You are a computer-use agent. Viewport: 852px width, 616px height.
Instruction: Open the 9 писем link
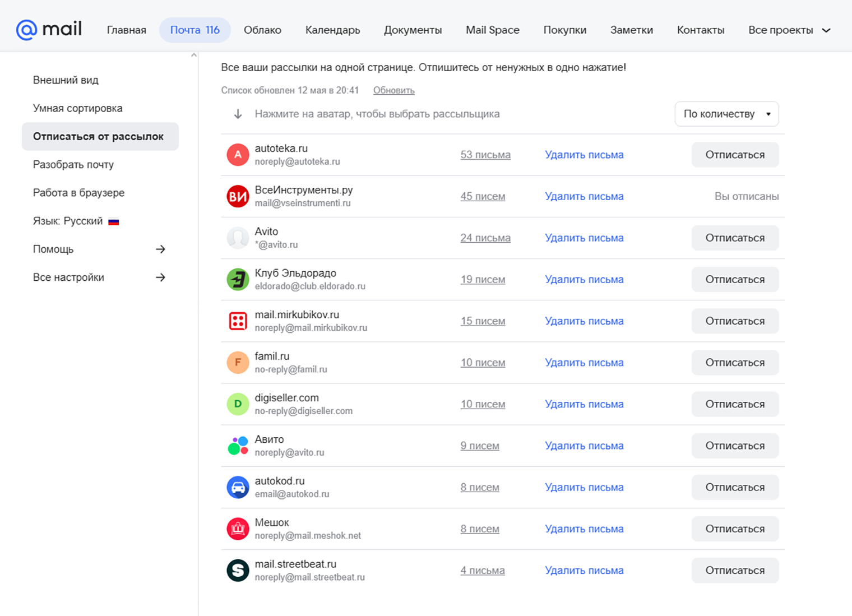[x=480, y=446]
